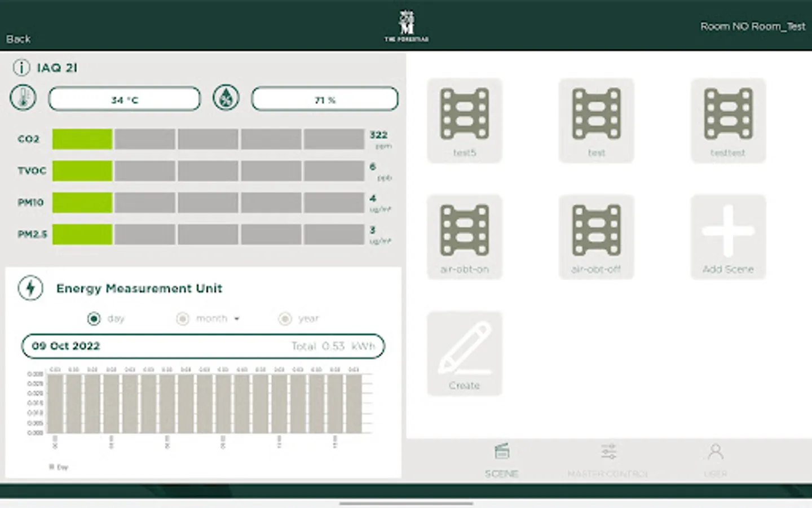Image resolution: width=812 pixels, height=508 pixels.
Task: Open the Create pencil tile
Action: pos(465,353)
